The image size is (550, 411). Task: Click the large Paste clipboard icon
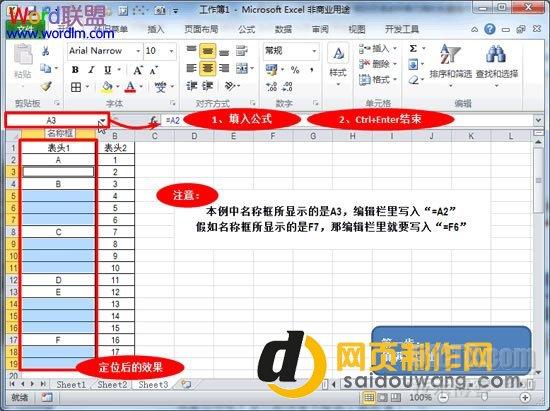click(x=23, y=54)
